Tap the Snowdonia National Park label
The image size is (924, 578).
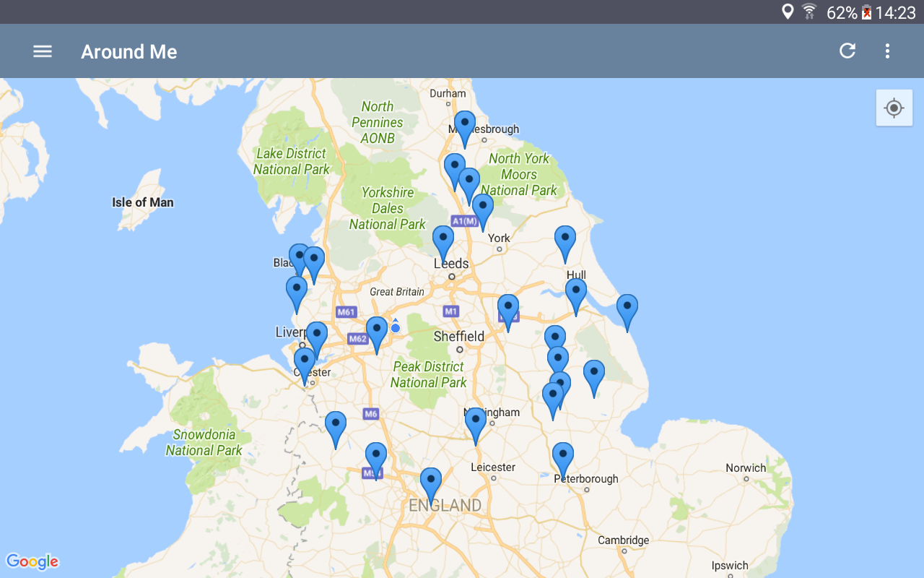(x=204, y=442)
